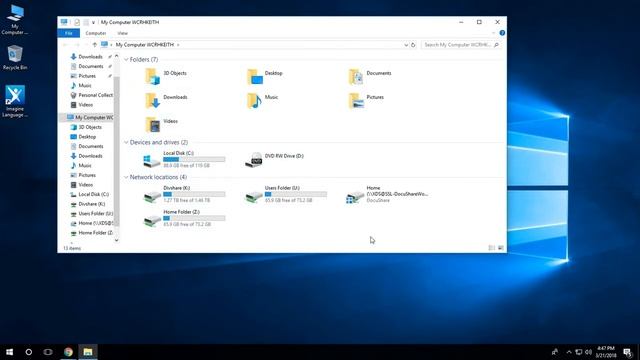The height and width of the screenshot is (360, 640).
Task: Open the View ribbon tab
Action: click(122, 33)
